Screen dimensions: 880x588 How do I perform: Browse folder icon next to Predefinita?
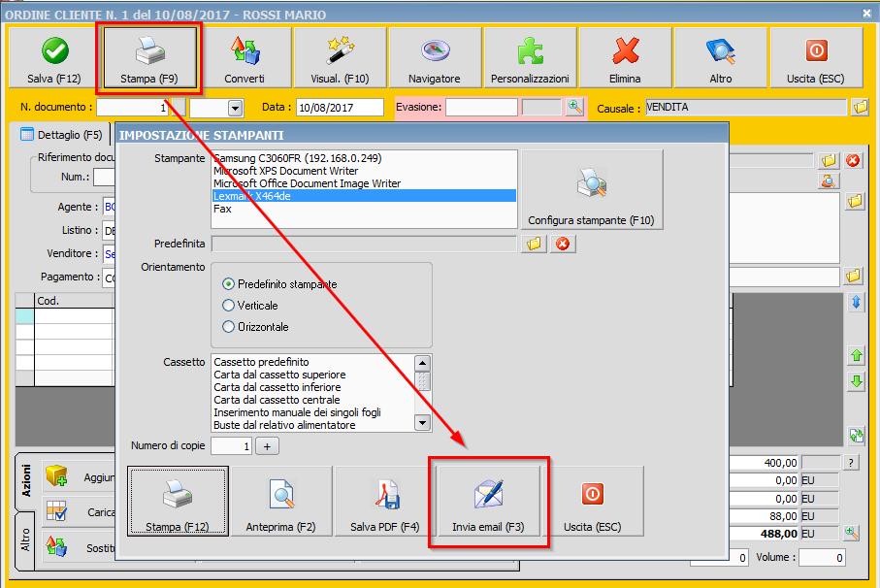[535, 244]
